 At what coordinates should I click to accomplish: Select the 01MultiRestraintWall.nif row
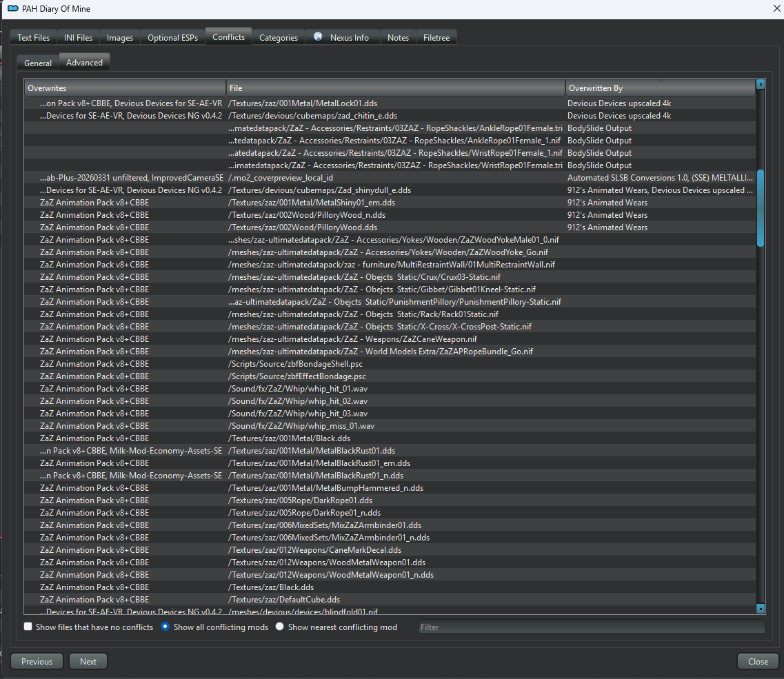point(390,265)
